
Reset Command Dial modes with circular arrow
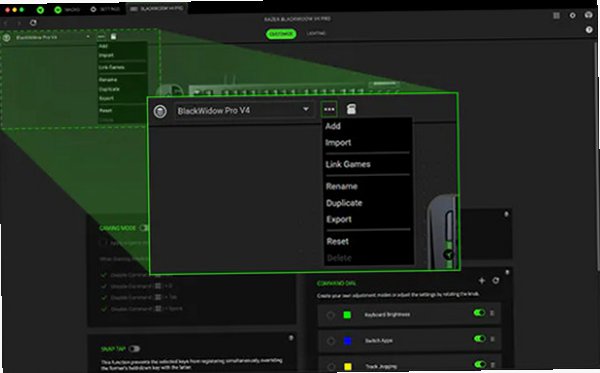click(x=496, y=280)
